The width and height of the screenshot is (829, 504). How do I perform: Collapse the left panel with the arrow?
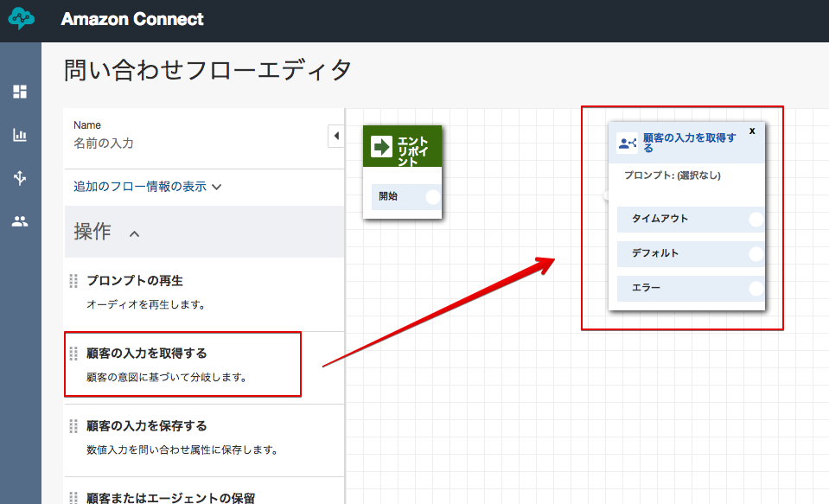336,136
